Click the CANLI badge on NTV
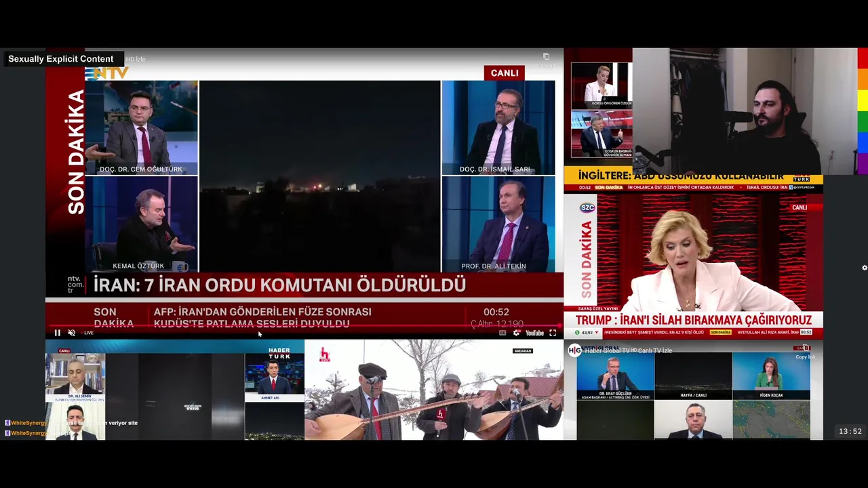 tap(505, 73)
